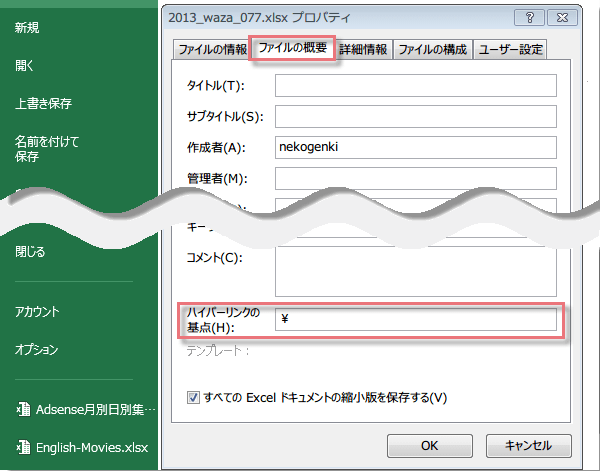Choose 上書き保存 in the backstage menu
This screenshot has width=600, height=471.
click(43, 104)
